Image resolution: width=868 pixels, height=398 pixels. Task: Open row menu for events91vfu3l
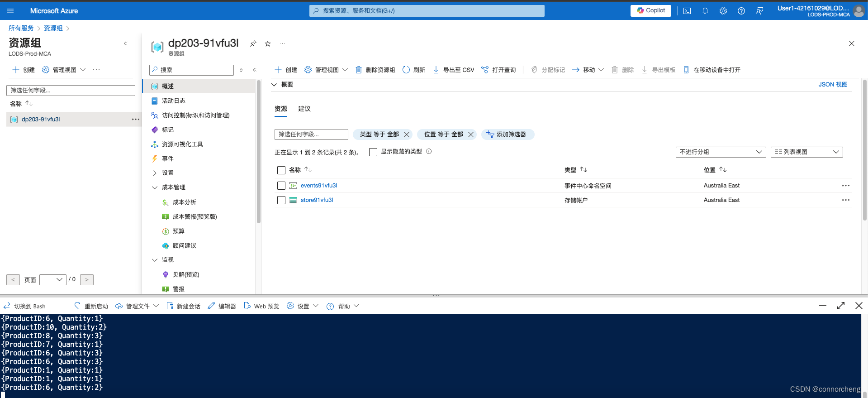coord(845,186)
